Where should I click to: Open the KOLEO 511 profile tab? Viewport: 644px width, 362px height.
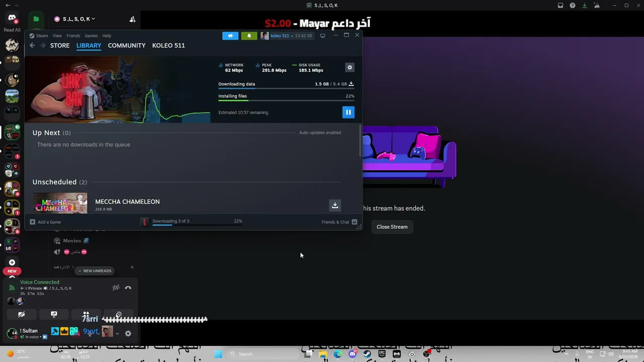click(169, 45)
